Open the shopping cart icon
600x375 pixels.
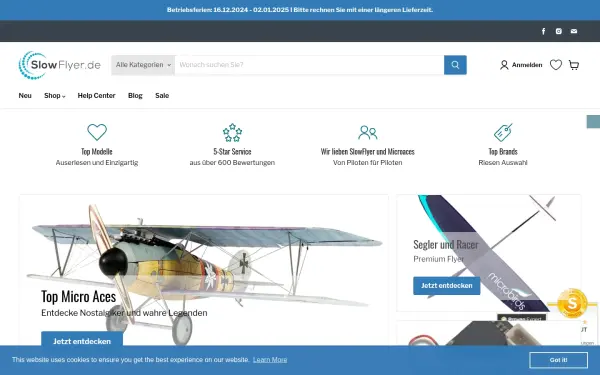pyautogui.click(x=574, y=65)
